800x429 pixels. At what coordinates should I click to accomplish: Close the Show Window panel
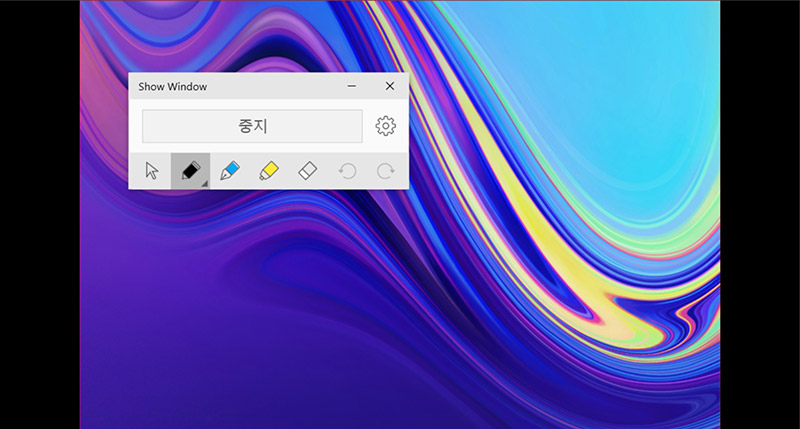click(x=390, y=87)
